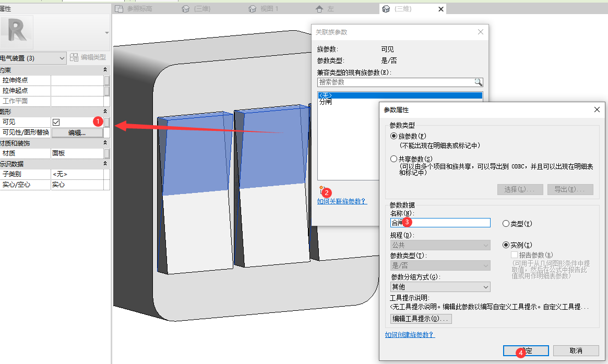Screen dimensions: 608x364
Task: Open the 参数类型 是/否 dropdown
Action: (x=440, y=265)
